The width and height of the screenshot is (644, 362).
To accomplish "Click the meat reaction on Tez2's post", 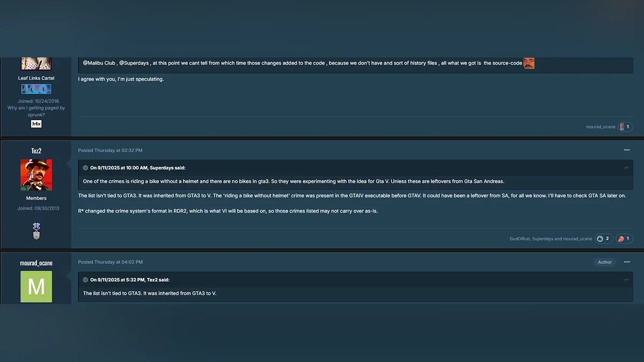I will point(621,239).
